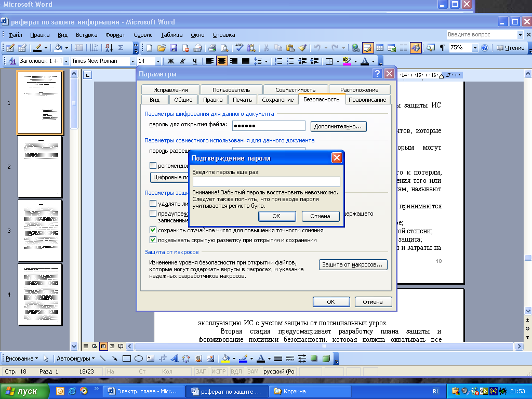Check the 'предупреждать' option
532x399 pixels.
[x=153, y=214]
